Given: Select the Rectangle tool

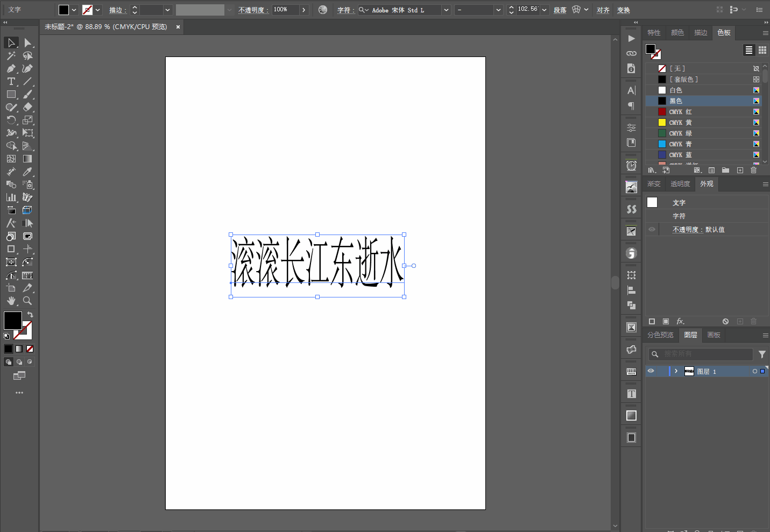Looking at the screenshot, I should click(11, 94).
